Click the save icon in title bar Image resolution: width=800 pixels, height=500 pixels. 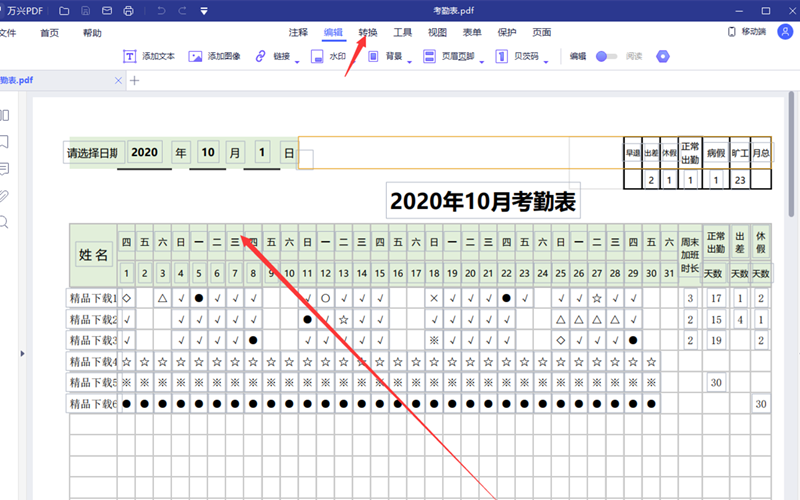pos(86,11)
